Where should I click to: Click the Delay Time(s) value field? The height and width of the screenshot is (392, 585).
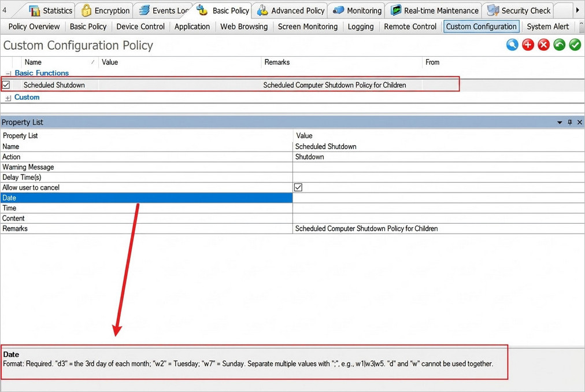point(438,177)
